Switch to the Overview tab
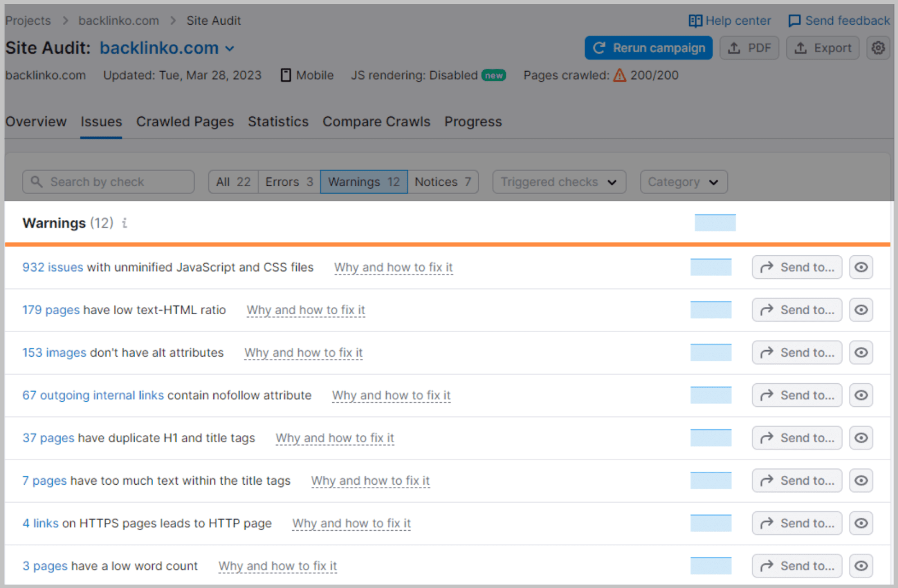 [36, 122]
